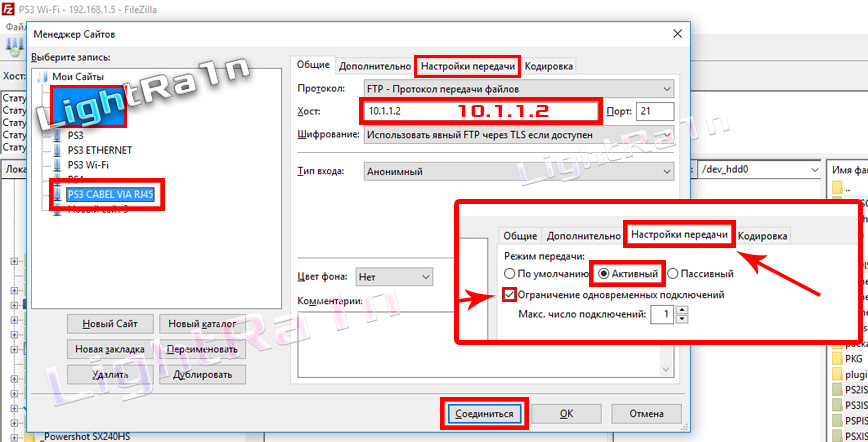The image size is (868, 442).
Task: Confirm with the OK button
Action: (x=566, y=414)
